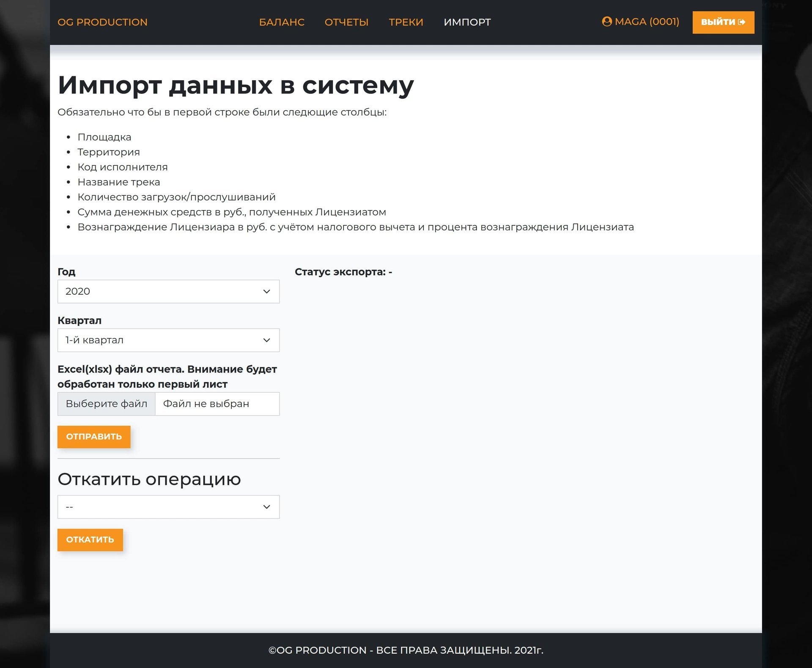Open the ОТЧЕТЫ menu item
Image resolution: width=812 pixels, height=668 pixels.
346,22
